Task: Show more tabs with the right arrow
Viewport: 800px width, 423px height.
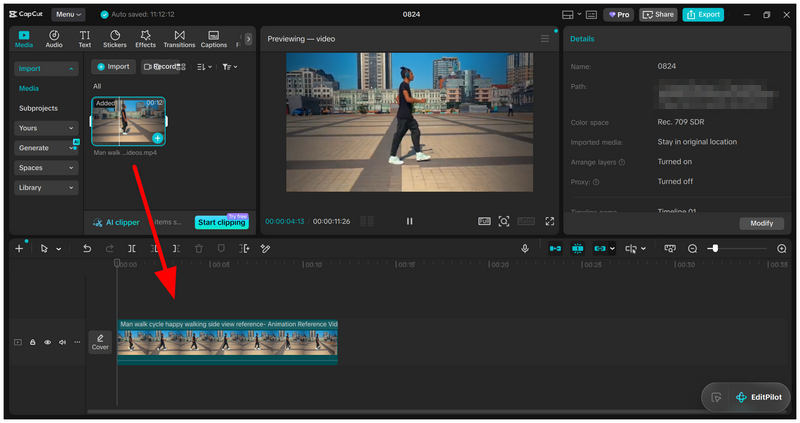Action: coord(248,39)
